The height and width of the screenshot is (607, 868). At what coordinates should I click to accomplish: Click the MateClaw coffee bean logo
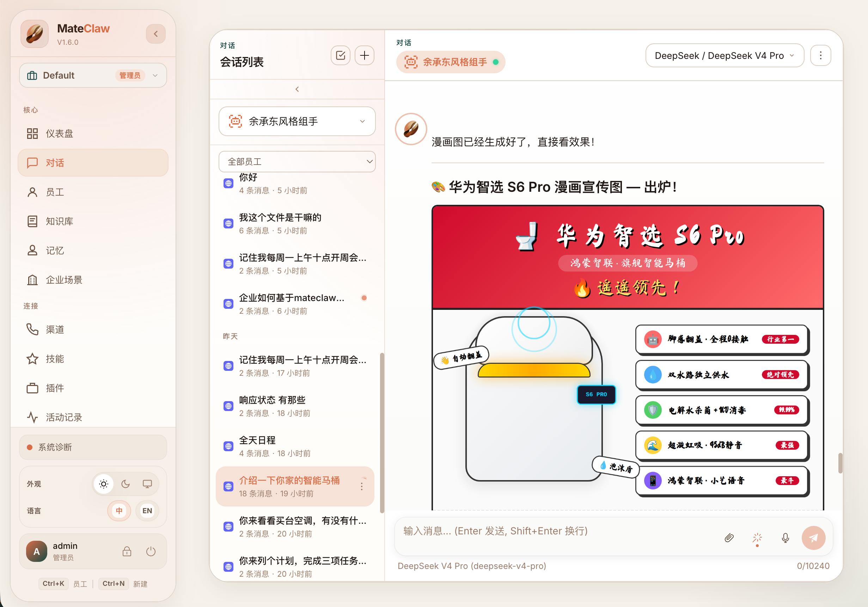point(35,34)
